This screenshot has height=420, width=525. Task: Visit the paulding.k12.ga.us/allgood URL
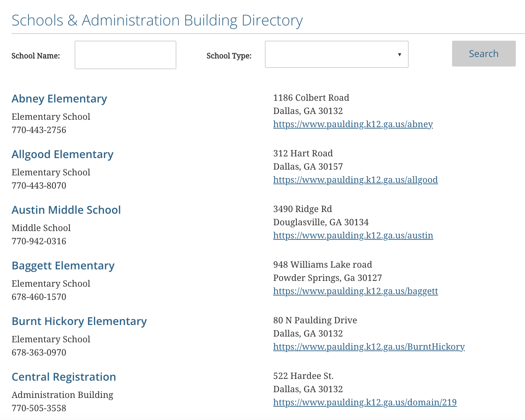tap(355, 180)
